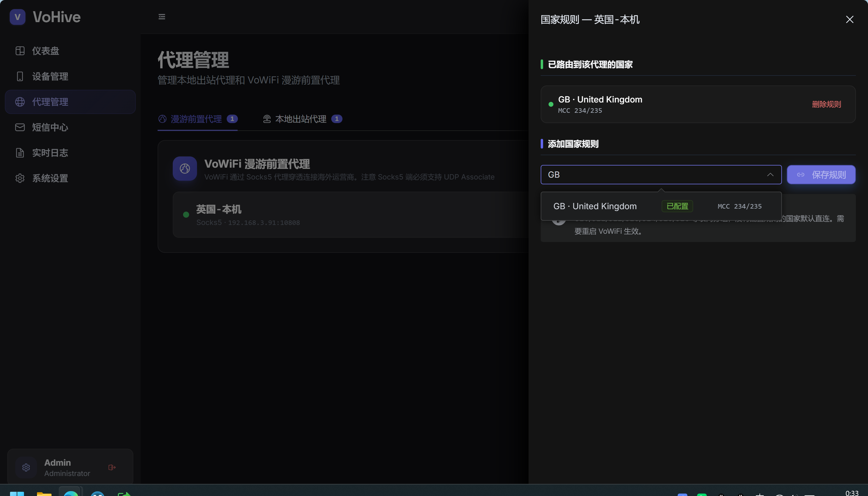868x496 pixels.
Task: Click 删除规则 for United Kingdom
Action: 826,104
